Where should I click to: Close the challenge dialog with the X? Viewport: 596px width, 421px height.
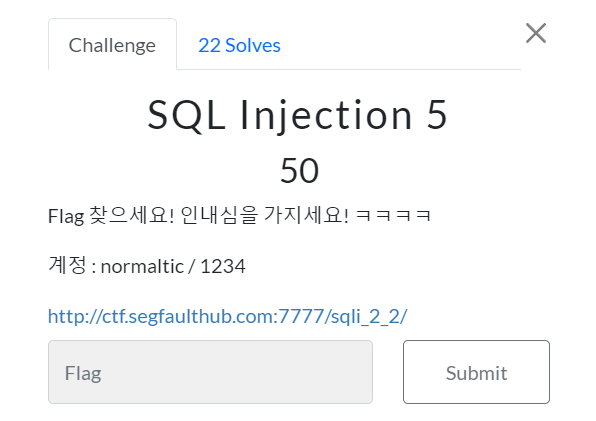(x=536, y=33)
